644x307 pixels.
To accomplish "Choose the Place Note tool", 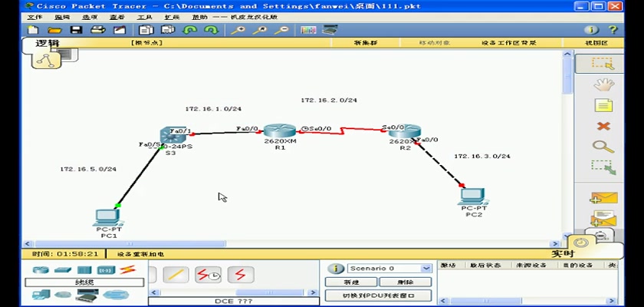I will tap(603, 106).
